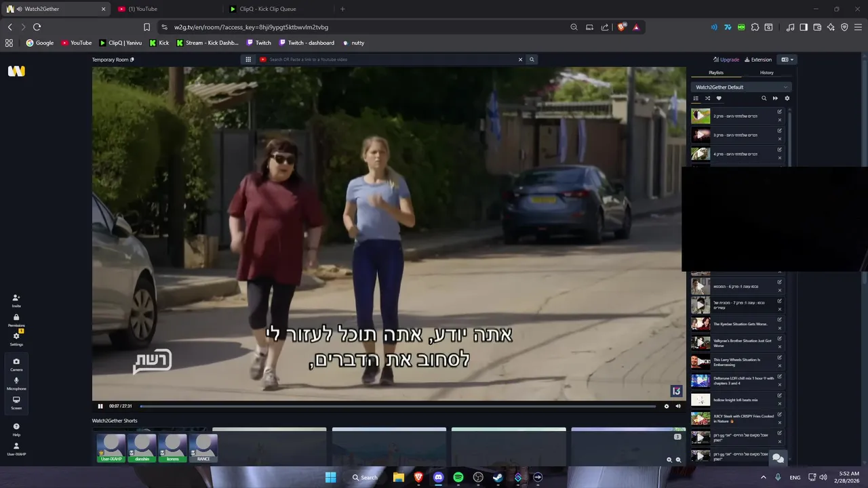Reload the current page
The height and width of the screenshot is (488, 868).
(x=37, y=27)
